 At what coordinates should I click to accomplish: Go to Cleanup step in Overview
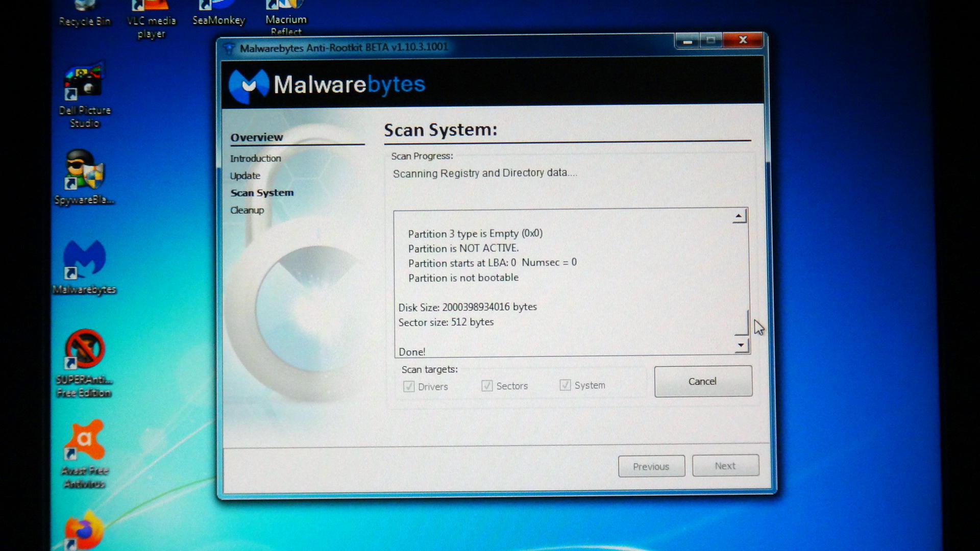(247, 210)
